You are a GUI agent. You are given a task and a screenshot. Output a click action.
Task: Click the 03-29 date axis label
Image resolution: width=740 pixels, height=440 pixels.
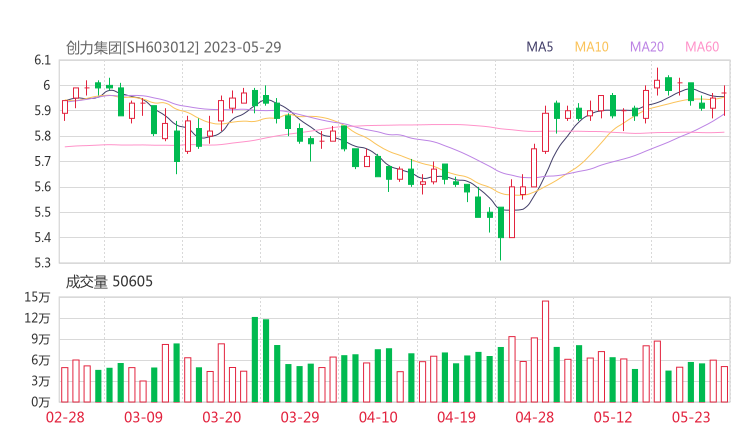coord(300,417)
